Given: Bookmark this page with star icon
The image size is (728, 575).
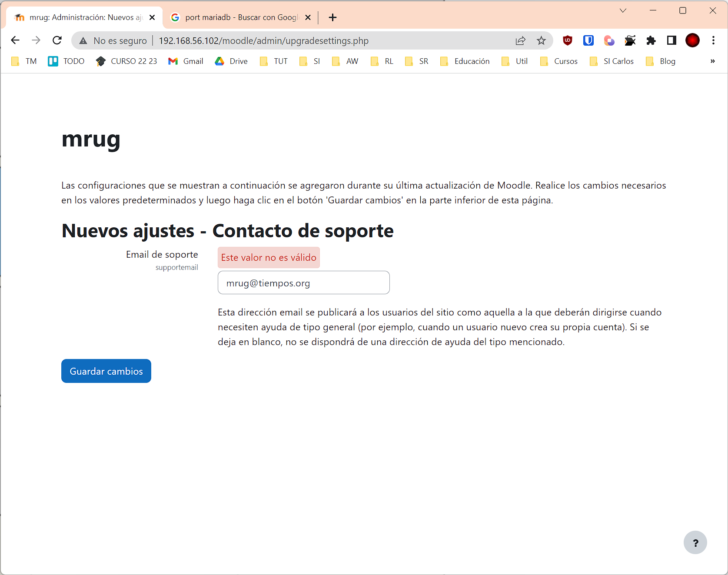Looking at the screenshot, I should [541, 40].
